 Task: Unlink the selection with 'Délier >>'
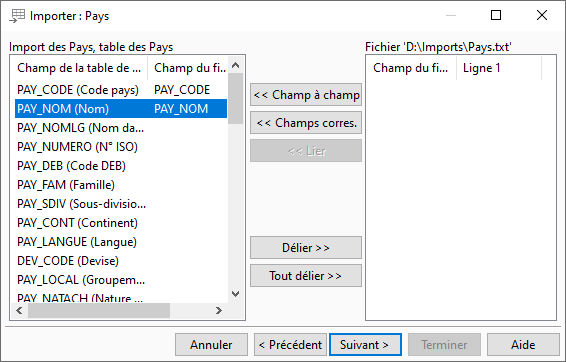306,248
